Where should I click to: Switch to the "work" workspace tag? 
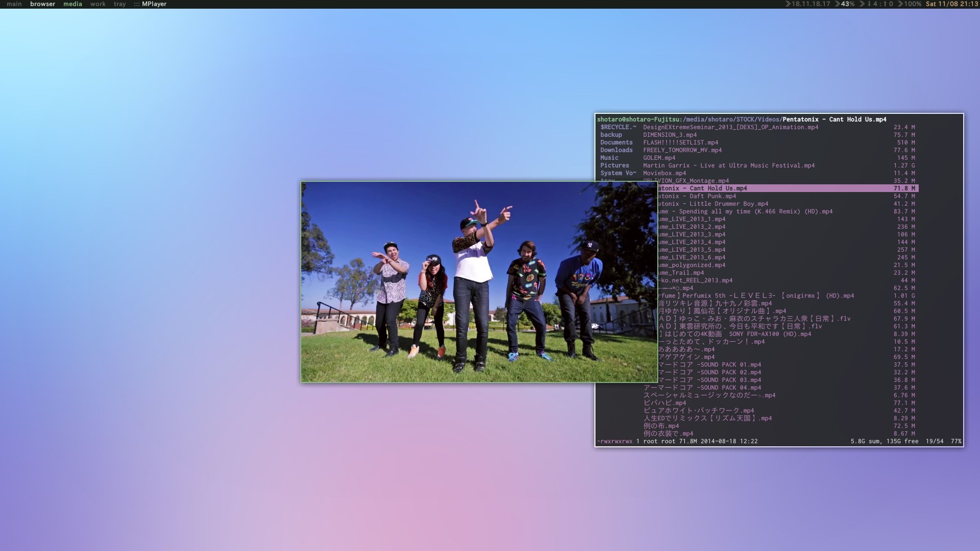[x=98, y=4]
